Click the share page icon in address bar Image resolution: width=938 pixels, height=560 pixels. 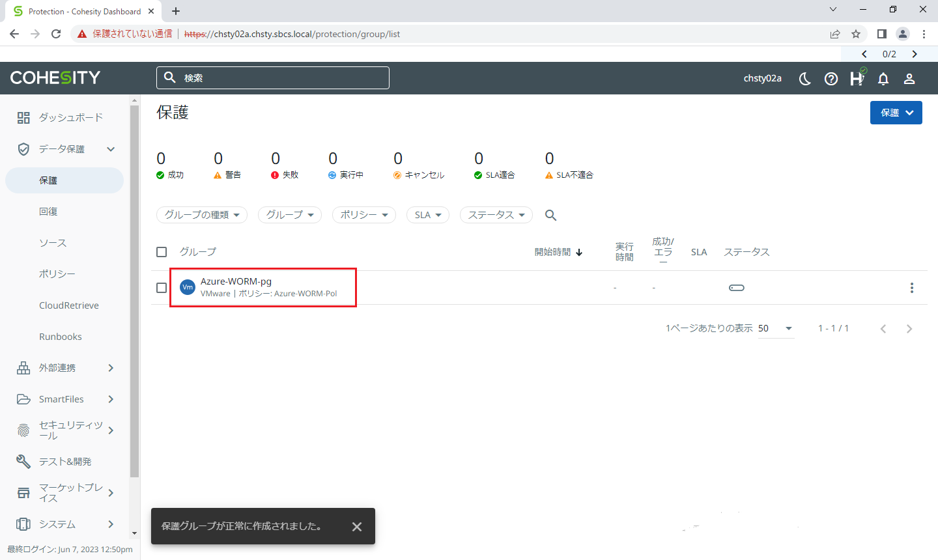coord(835,34)
